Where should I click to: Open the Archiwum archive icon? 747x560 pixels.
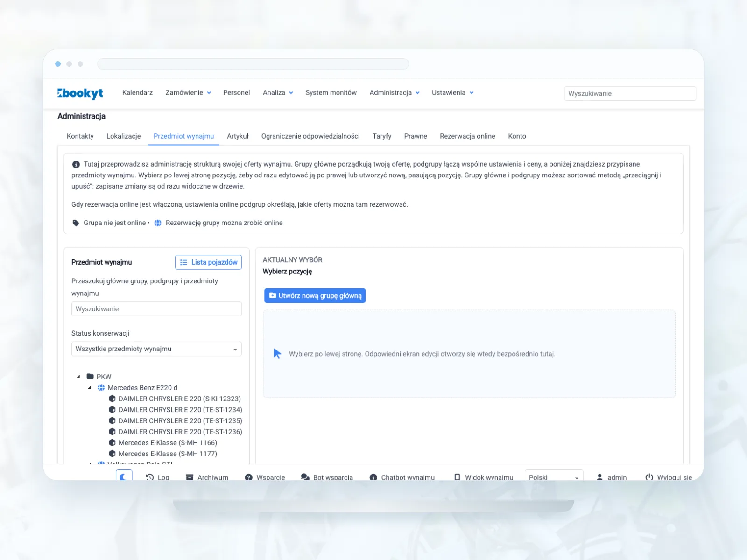190,477
